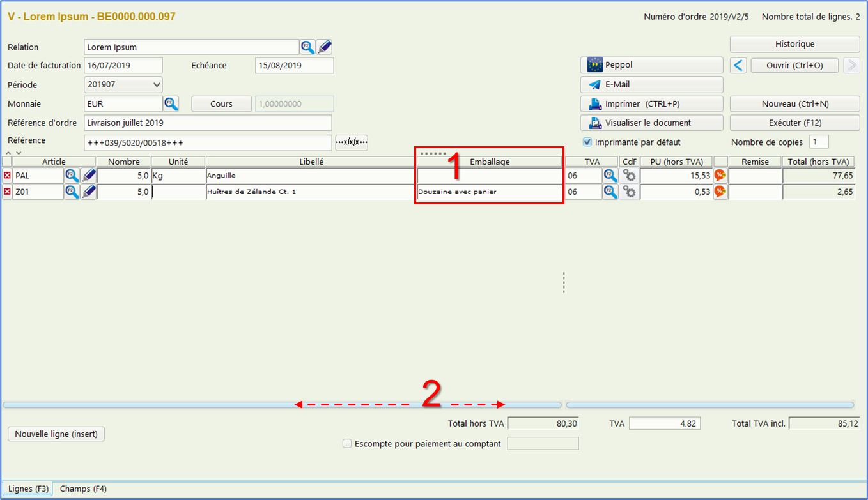The height and width of the screenshot is (500, 868).
Task: Click the empty Unité cell on the Z01 line
Action: click(x=178, y=192)
